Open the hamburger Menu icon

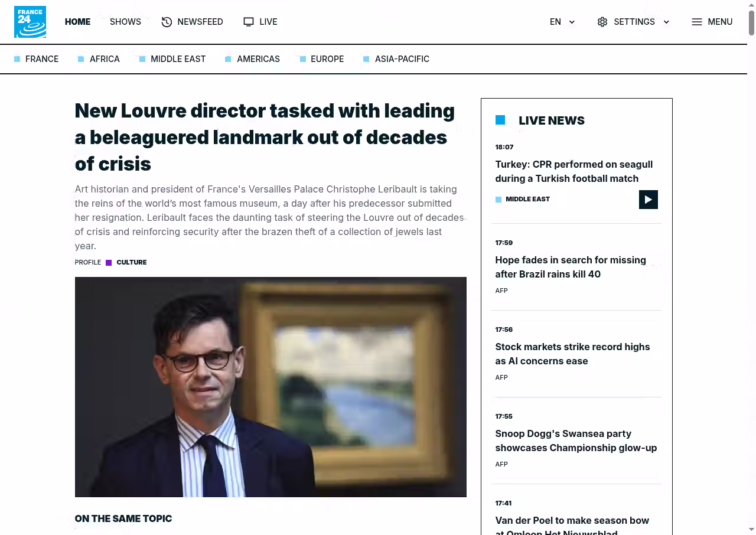697,22
